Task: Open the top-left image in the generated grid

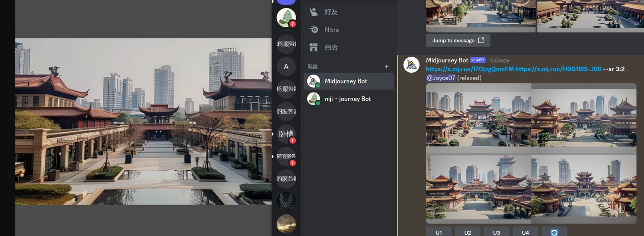Action: point(478,115)
